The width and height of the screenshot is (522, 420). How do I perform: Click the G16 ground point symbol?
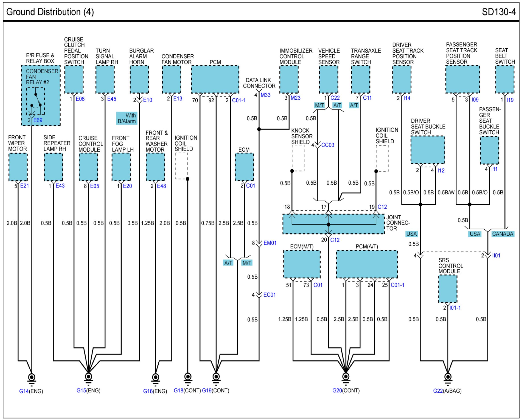coord(156,377)
